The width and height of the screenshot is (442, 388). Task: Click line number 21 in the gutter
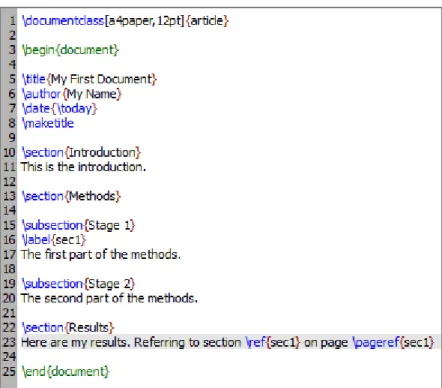pyautogui.click(x=10, y=313)
